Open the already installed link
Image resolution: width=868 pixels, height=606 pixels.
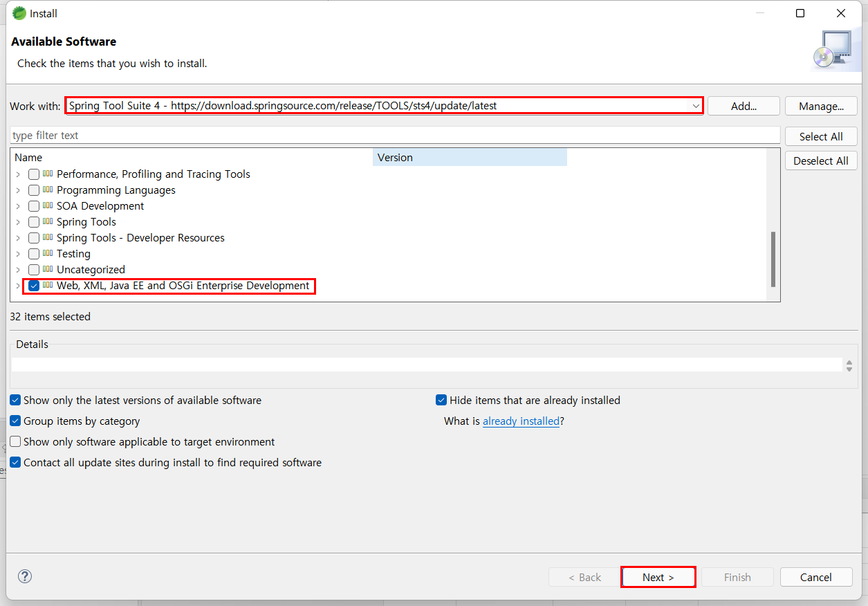(x=521, y=421)
